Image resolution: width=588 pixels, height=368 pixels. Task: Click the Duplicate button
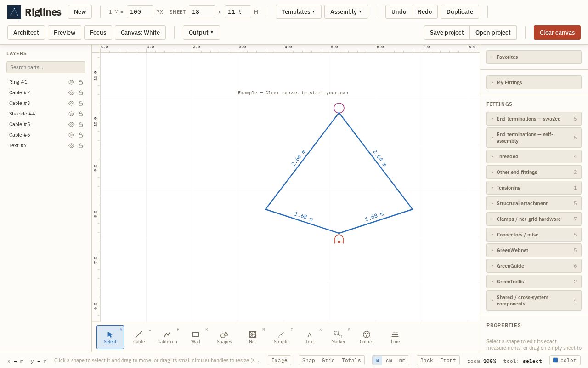coord(460,12)
